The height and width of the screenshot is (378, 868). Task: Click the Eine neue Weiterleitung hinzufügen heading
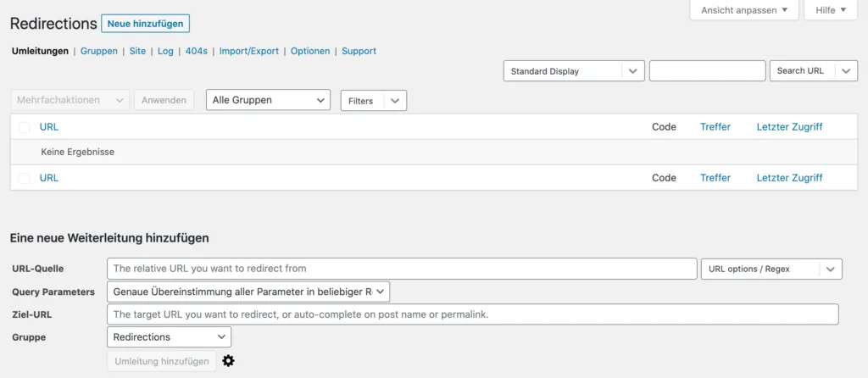(x=109, y=238)
